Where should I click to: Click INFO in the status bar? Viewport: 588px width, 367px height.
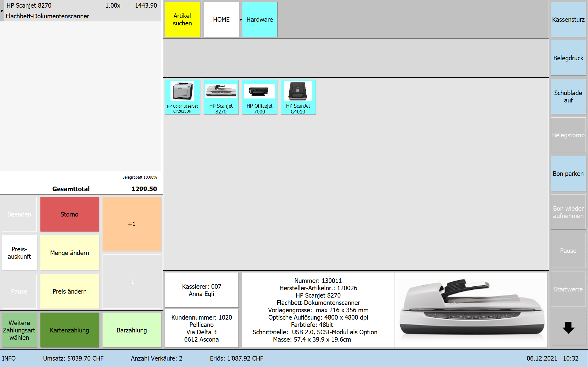[9, 358]
